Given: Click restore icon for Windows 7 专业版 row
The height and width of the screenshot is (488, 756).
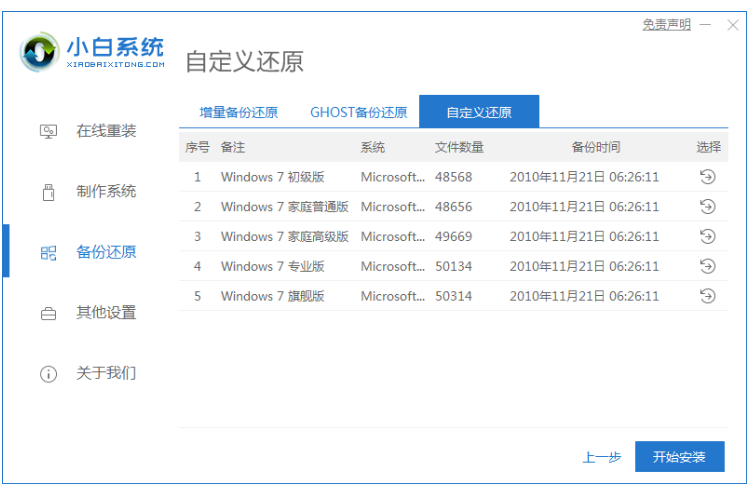Looking at the screenshot, I should tap(707, 266).
